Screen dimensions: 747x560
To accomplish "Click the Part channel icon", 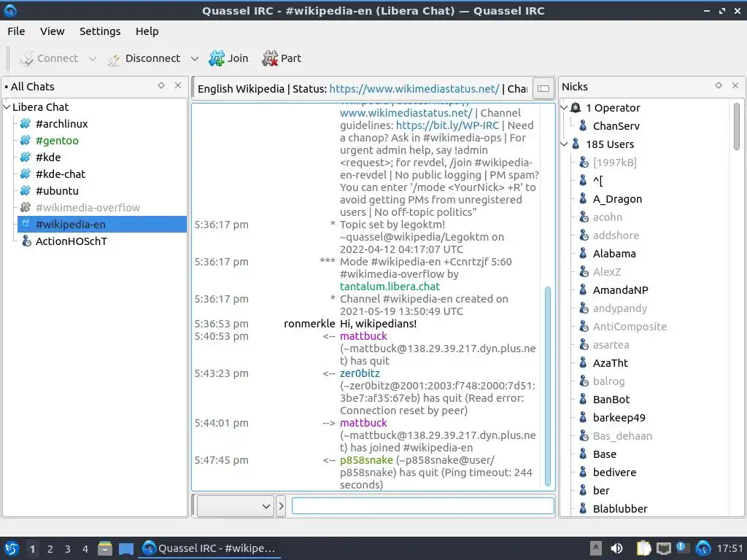I will (270, 58).
